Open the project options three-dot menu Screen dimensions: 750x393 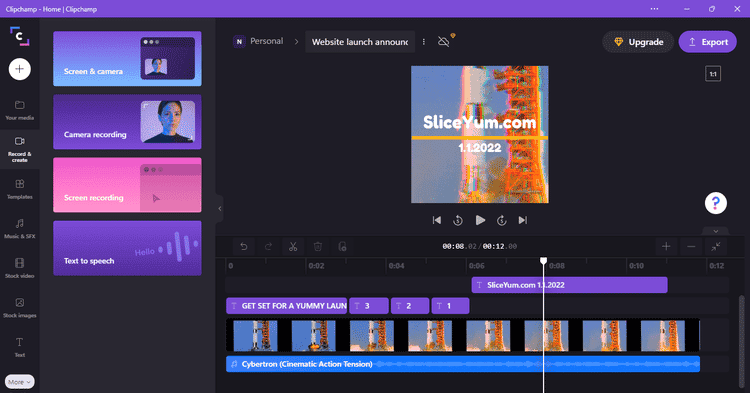tap(424, 42)
